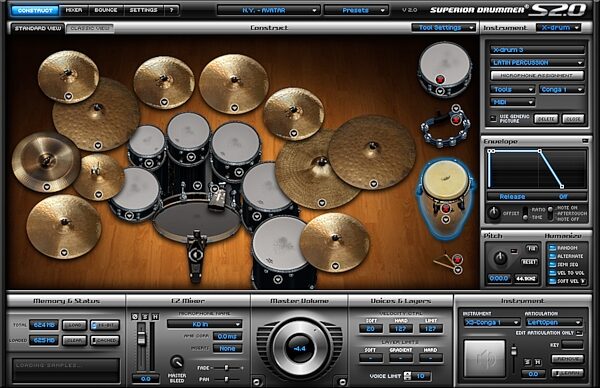Toggle Humanize Semi Seq option
Screen dimensions: 600x388
pyautogui.click(x=552, y=264)
